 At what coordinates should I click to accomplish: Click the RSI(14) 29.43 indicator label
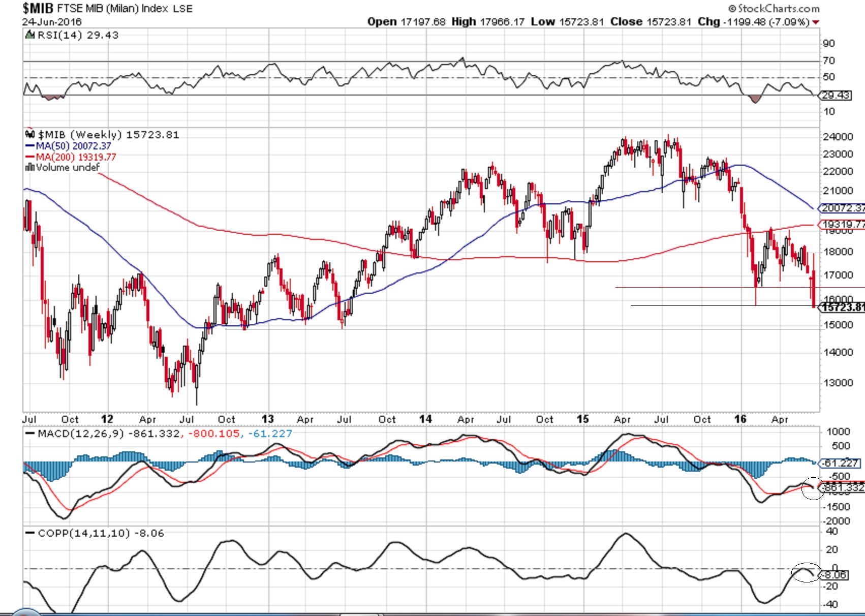pyautogui.click(x=78, y=35)
